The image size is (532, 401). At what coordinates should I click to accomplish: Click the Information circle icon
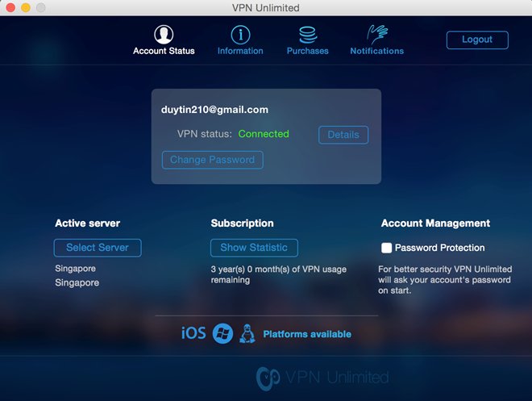[x=240, y=35]
